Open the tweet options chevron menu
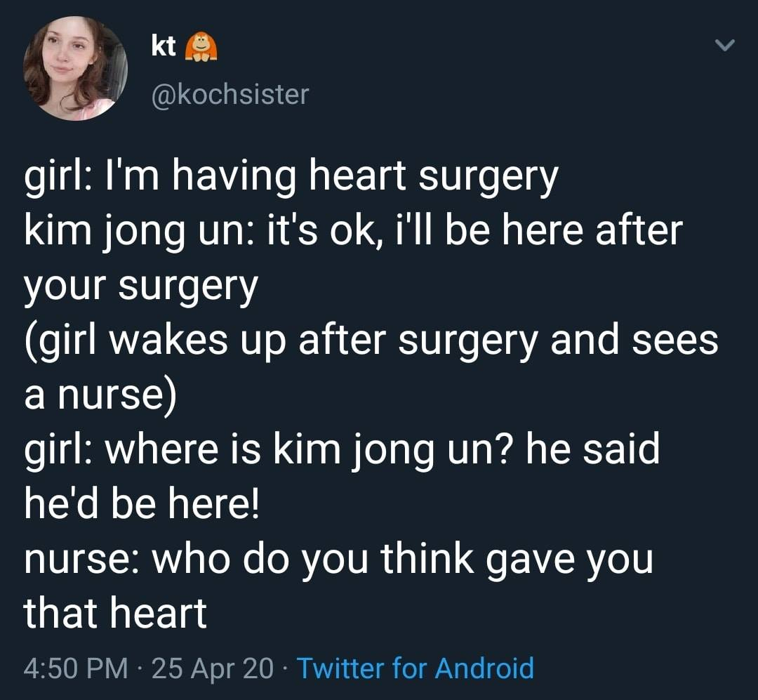This screenshot has width=758, height=700. 723,46
